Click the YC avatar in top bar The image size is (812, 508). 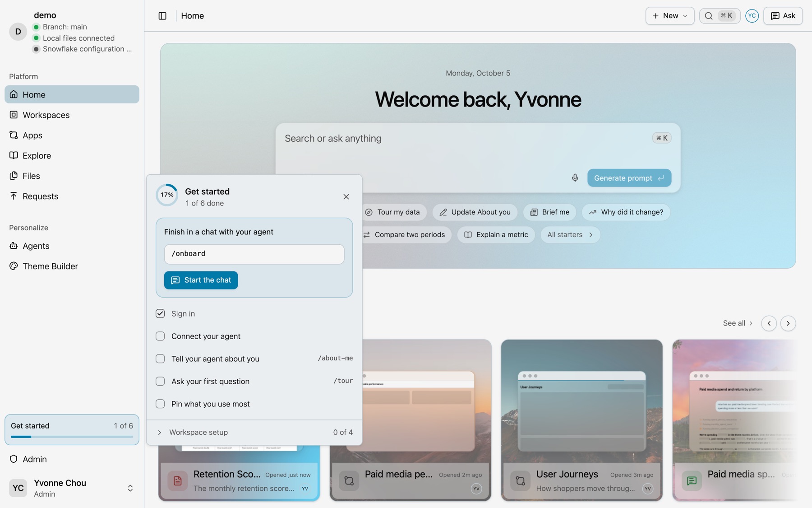click(x=752, y=16)
